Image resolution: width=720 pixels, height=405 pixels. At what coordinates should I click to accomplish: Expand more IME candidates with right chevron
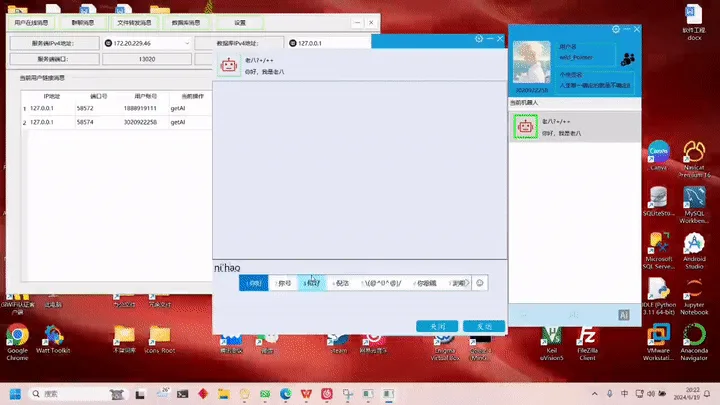coord(467,283)
